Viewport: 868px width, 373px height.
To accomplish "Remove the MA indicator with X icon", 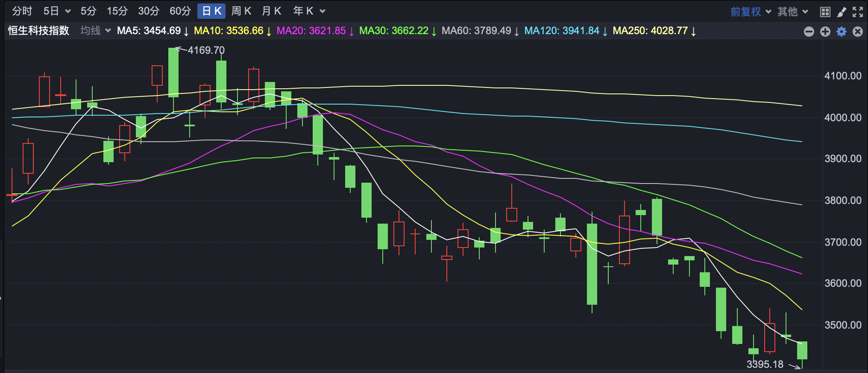I will [x=858, y=31].
